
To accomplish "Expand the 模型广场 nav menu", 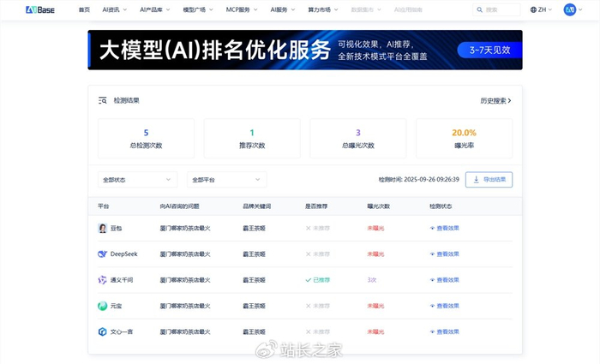I will coord(198,9).
